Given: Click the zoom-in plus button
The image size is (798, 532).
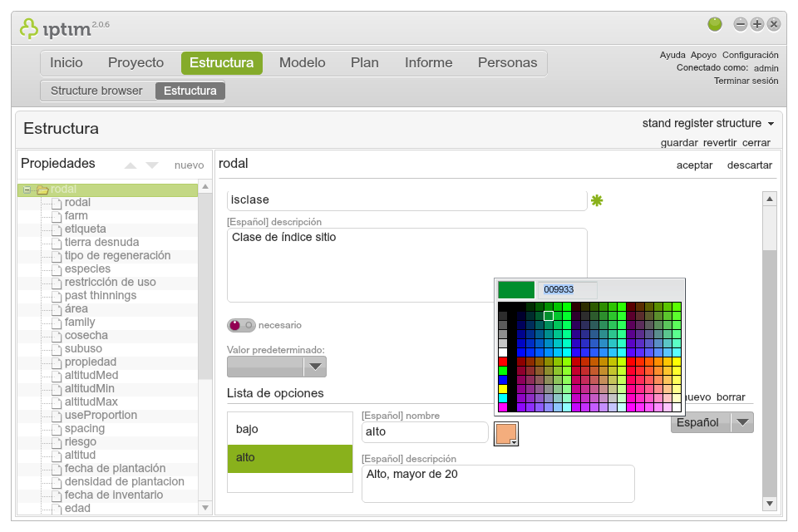Looking at the screenshot, I should 756,24.
